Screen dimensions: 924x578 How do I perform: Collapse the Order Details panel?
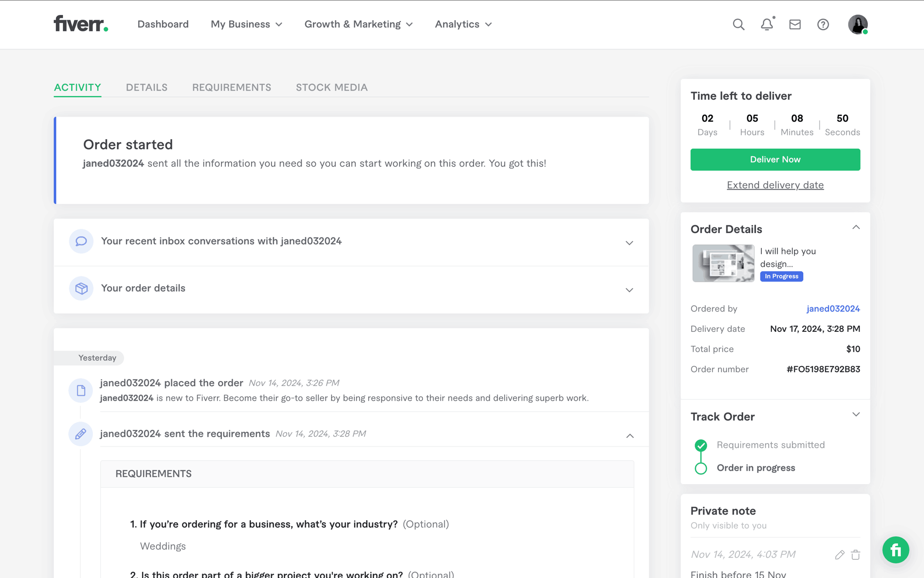856,227
